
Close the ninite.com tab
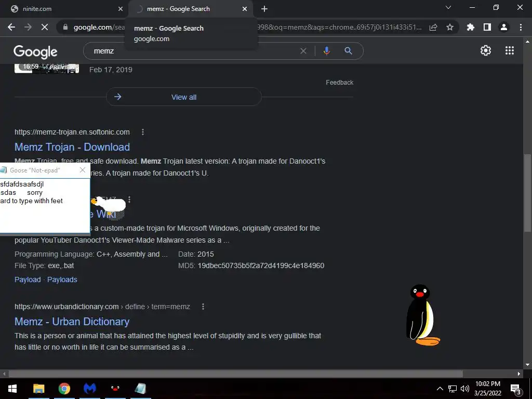coord(121,9)
